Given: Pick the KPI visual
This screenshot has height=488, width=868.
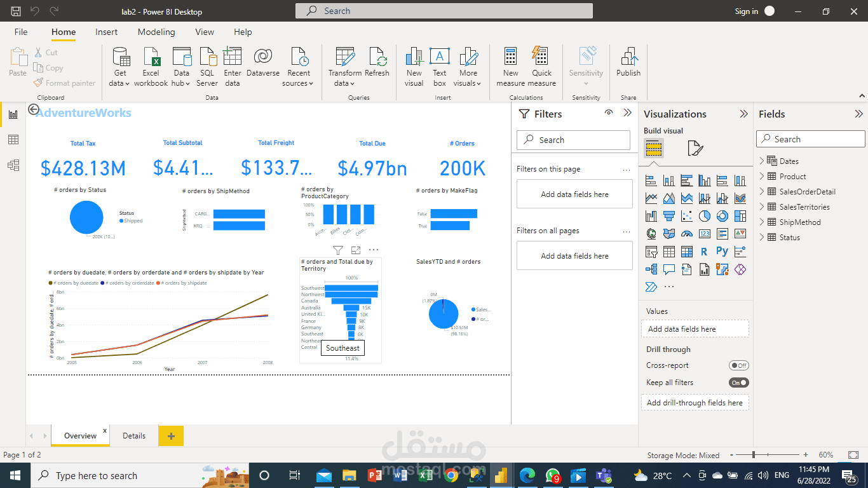Looking at the screenshot, I should 740,234.
